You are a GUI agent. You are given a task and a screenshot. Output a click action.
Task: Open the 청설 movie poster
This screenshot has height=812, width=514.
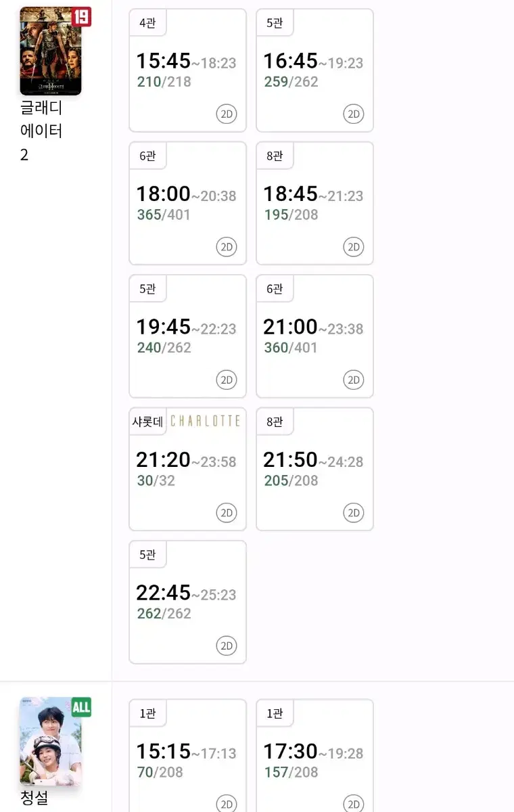pyautogui.click(x=51, y=742)
